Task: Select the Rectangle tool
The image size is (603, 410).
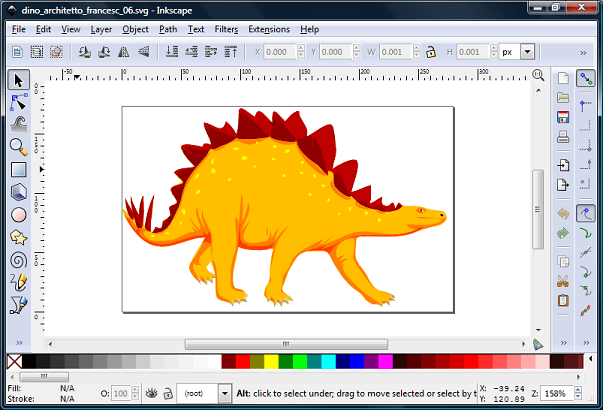Action: (18, 170)
